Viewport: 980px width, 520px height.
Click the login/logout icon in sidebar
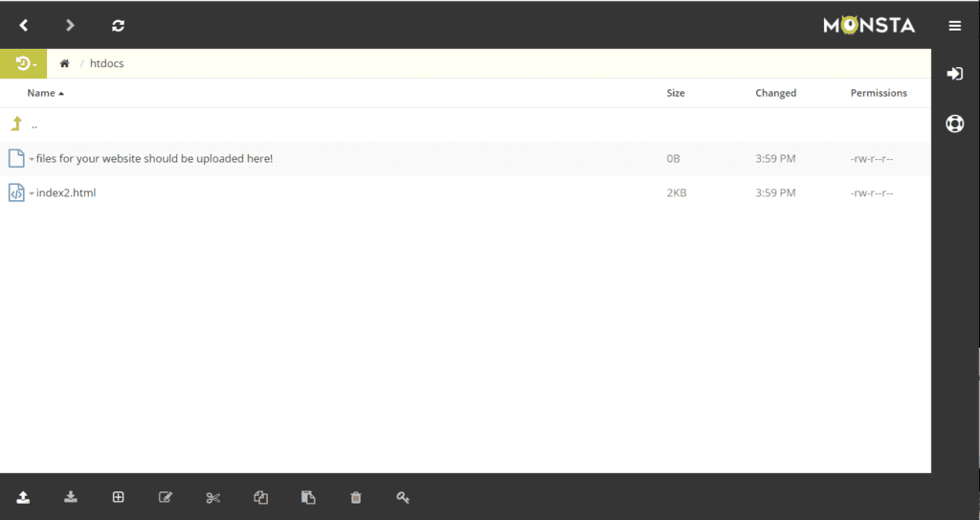[x=954, y=74]
